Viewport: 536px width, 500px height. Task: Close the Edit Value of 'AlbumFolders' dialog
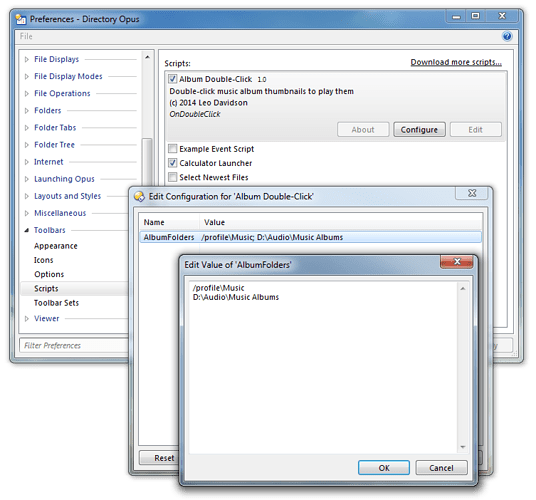[x=457, y=262]
